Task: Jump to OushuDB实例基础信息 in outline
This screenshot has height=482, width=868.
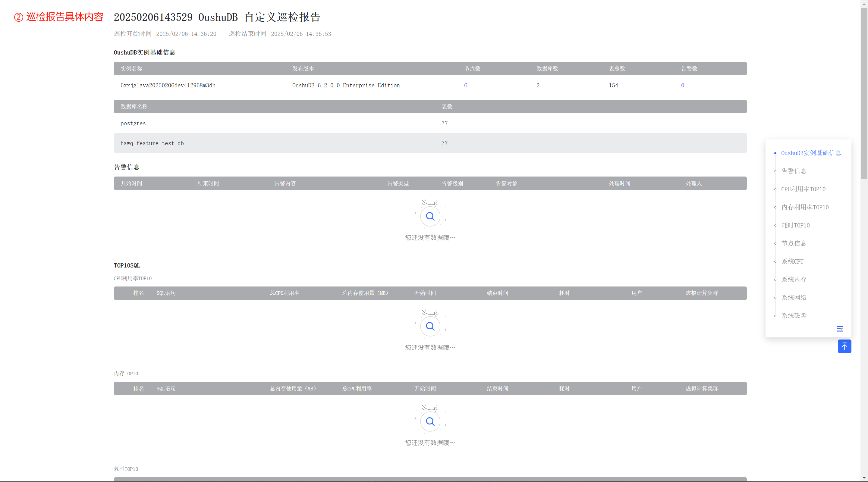Action: (811, 153)
